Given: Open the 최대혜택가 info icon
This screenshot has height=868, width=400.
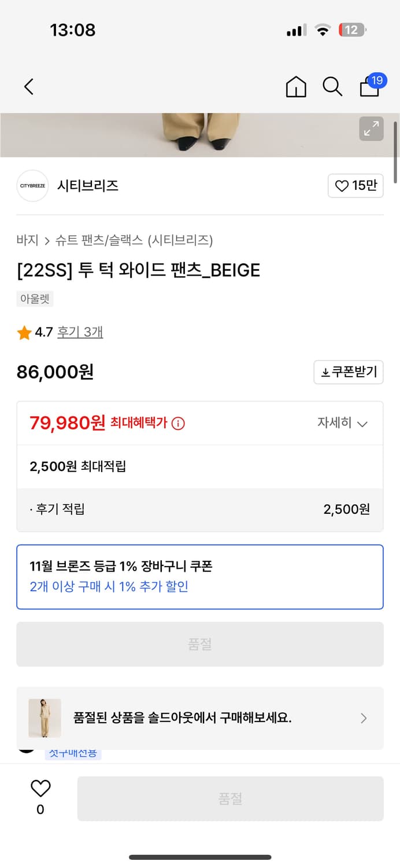Looking at the screenshot, I should click(x=178, y=423).
